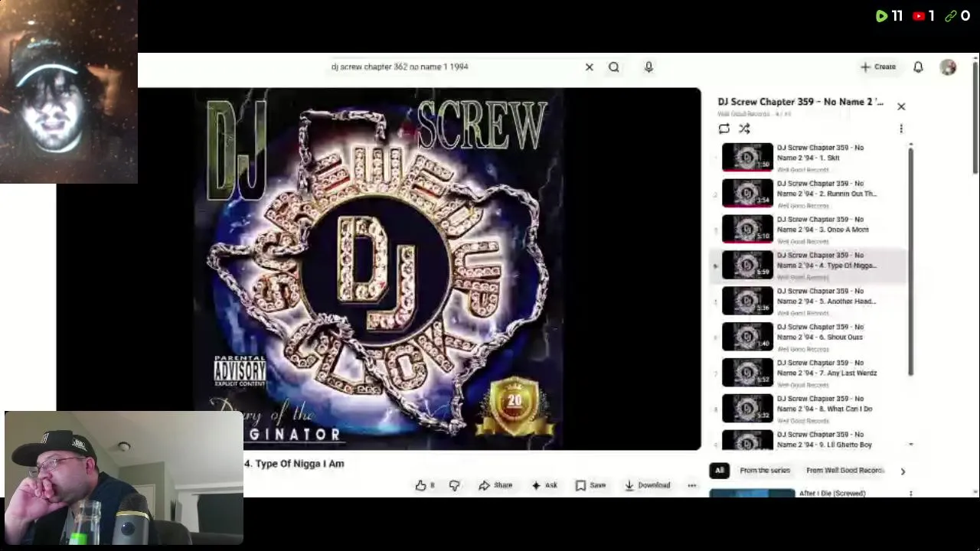Image resolution: width=980 pixels, height=551 pixels.
Task: Select From the series chip
Action: tap(765, 471)
